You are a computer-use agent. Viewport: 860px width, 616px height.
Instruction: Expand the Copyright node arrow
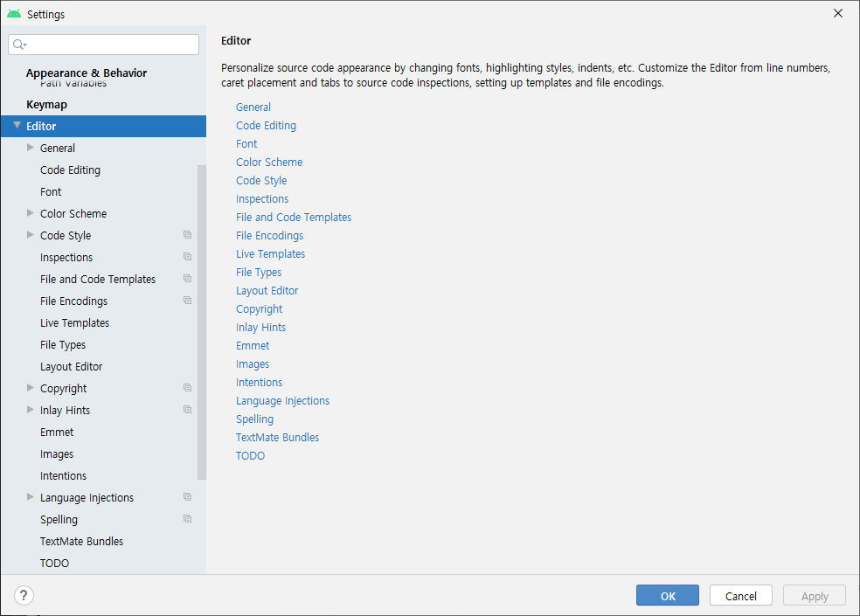(x=31, y=388)
